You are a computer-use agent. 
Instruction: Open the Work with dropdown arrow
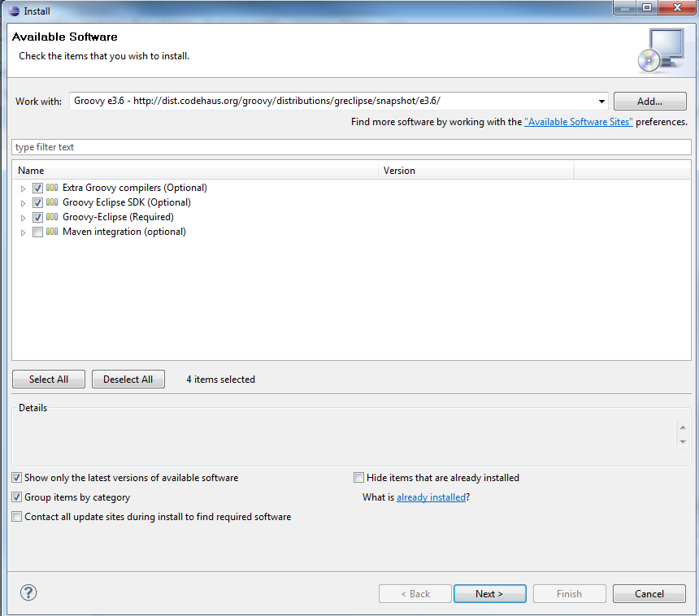tap(601, 102)
